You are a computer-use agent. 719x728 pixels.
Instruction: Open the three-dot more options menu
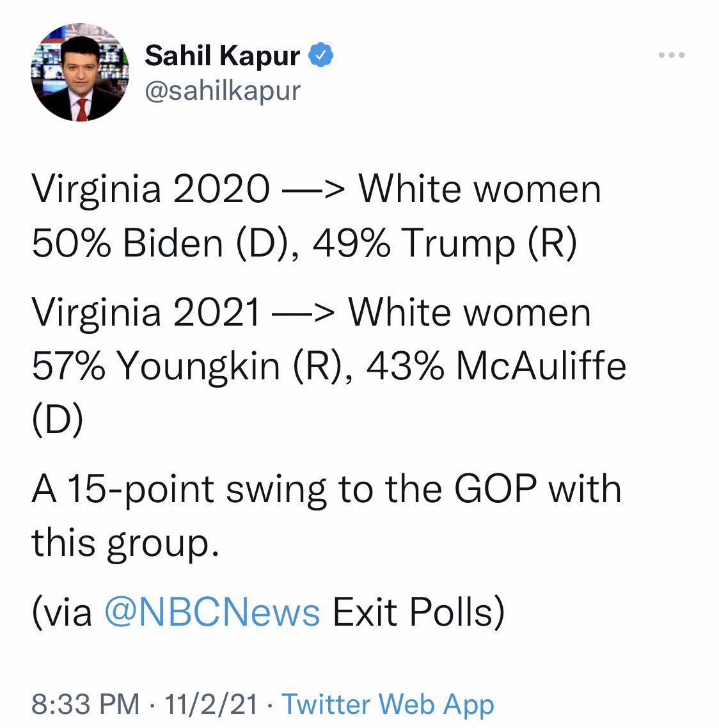671,55
